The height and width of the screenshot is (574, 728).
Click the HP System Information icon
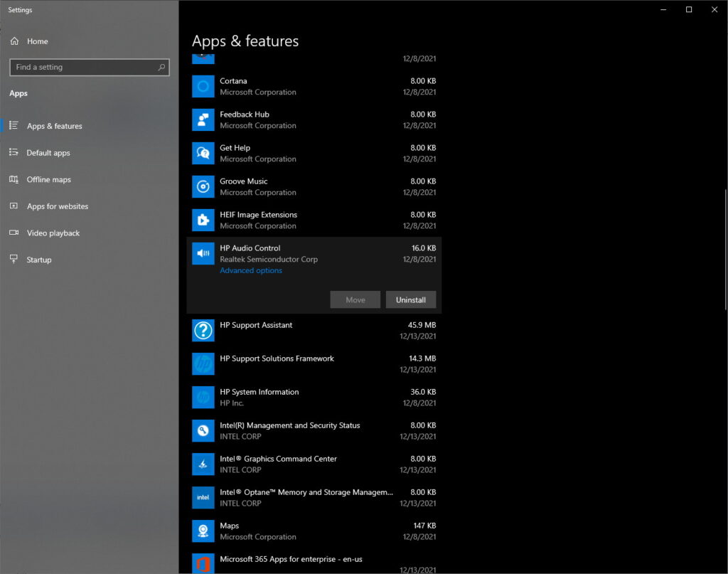pyautogui.click(x=203, y=397)
